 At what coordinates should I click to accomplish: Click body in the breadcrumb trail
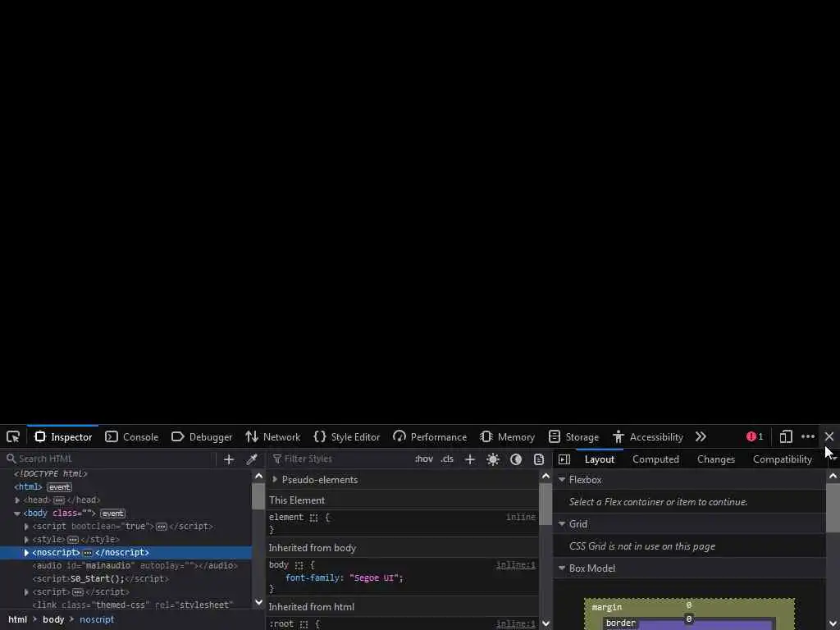point(53,619)
